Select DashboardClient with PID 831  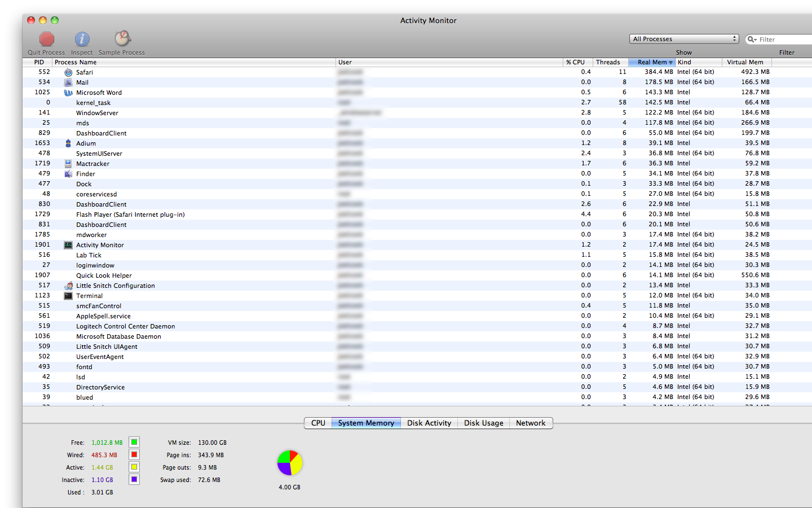click(x=417, y=225)
